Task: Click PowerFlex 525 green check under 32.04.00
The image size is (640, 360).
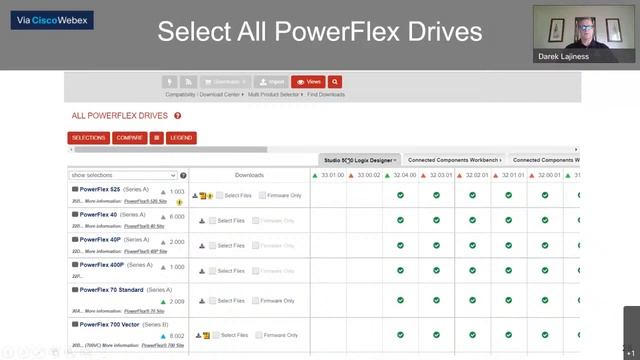Action: tap(400, 195)
